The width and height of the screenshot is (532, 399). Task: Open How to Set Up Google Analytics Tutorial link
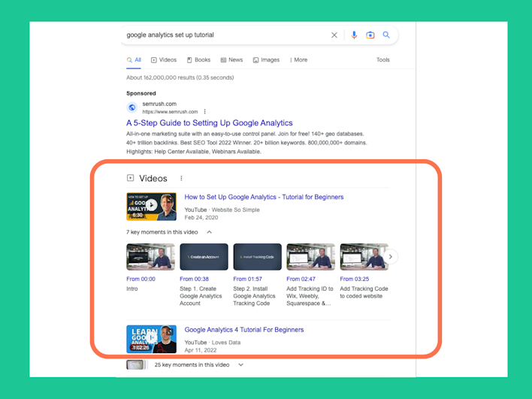tap(264, 197)
